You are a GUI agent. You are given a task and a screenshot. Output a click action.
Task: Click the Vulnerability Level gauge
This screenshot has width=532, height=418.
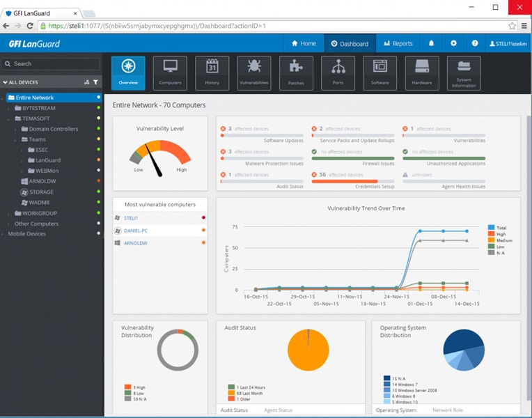click(159, 158)
